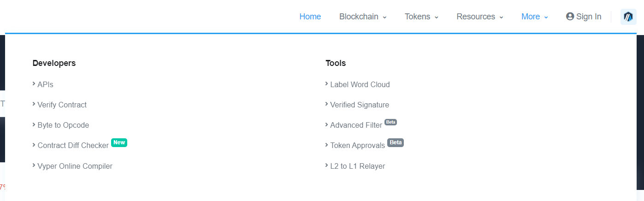Select Contract Diff Checker
This screenshot has height=201, width=644.
[73, 145]
